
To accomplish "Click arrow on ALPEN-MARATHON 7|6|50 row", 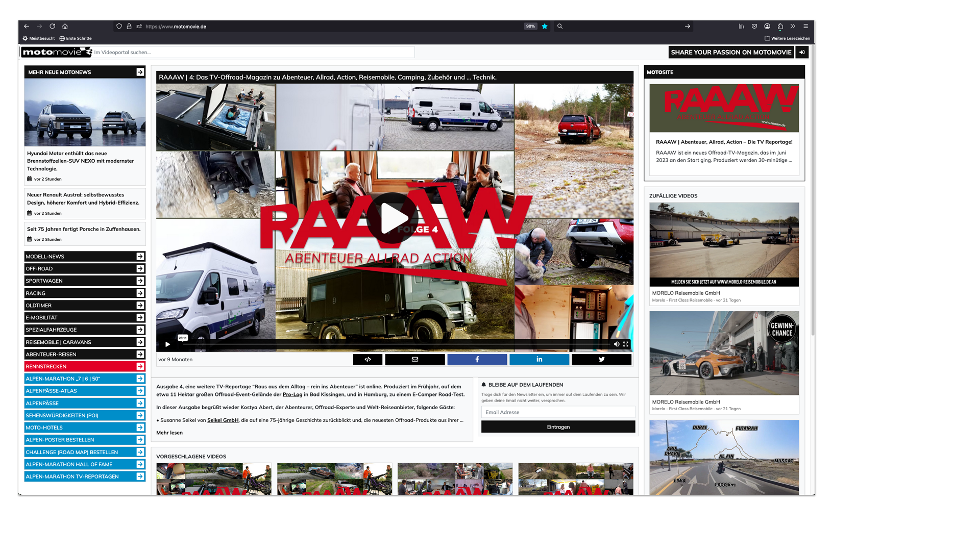I will [x=140, y=379].
